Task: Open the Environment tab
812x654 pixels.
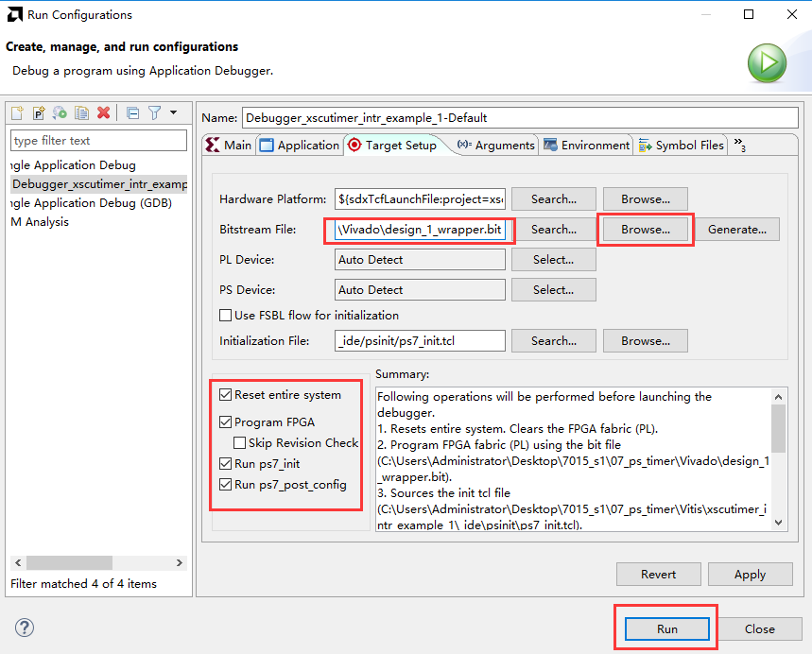Action: [x=587, y=145]
